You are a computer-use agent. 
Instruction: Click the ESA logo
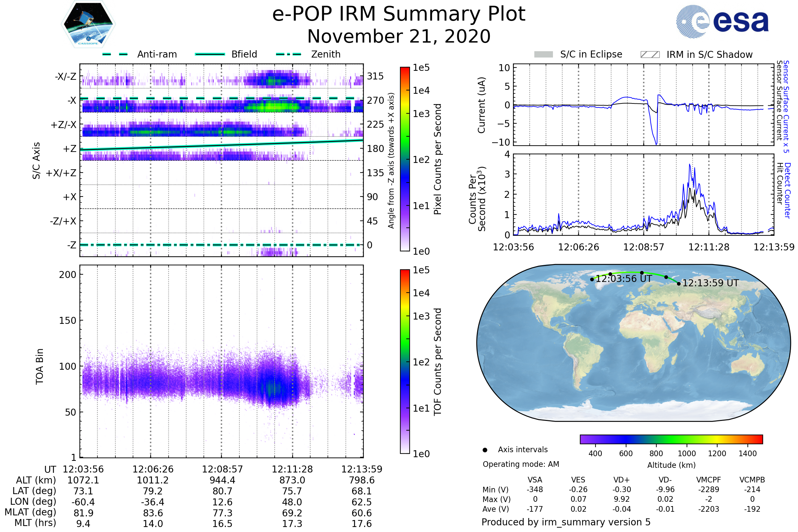click(722, 22)
